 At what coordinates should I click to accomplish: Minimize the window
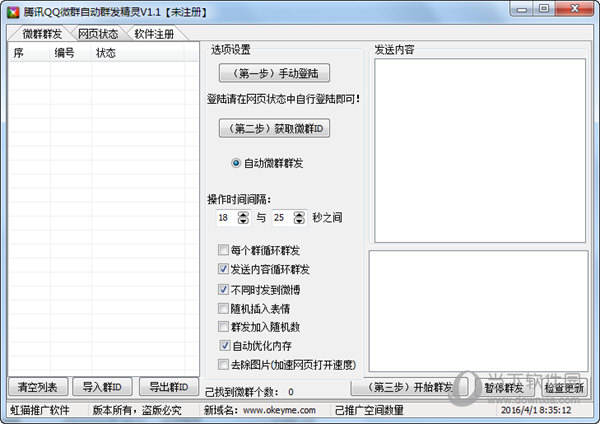coord(522,9)
